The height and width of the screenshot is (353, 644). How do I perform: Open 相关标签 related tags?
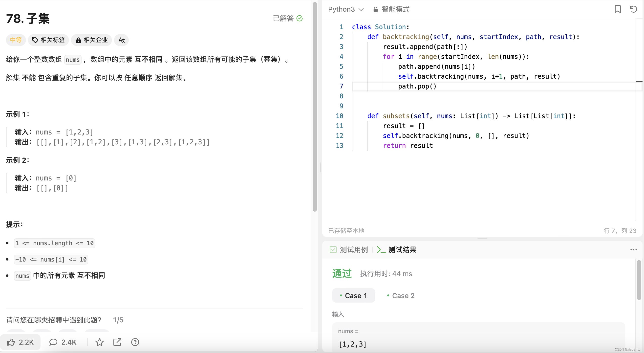pos(48,40)
